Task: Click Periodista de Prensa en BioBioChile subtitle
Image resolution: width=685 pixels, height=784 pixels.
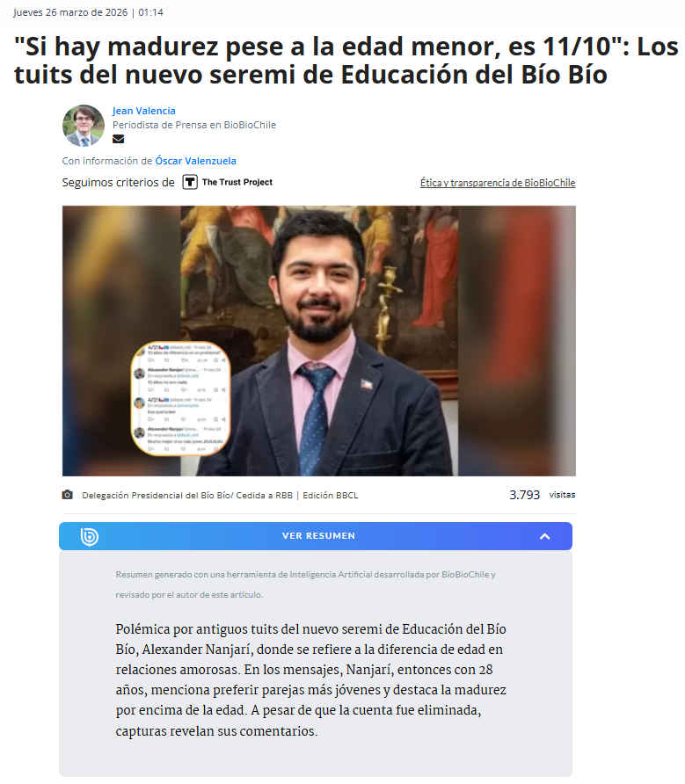Action: [194, 125]
